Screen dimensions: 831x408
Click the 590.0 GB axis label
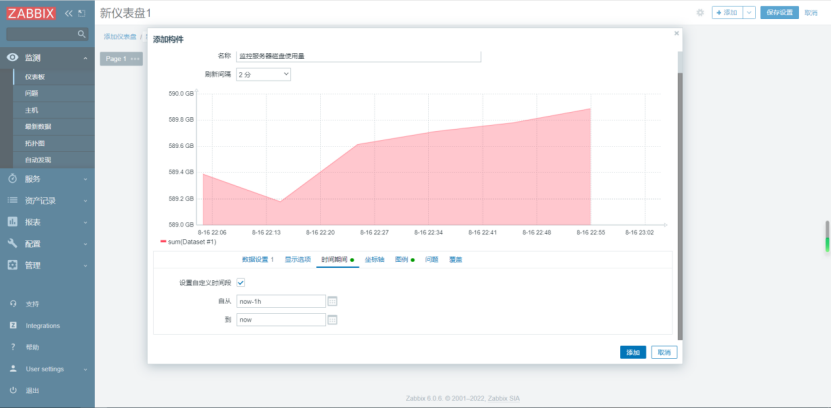181,94
